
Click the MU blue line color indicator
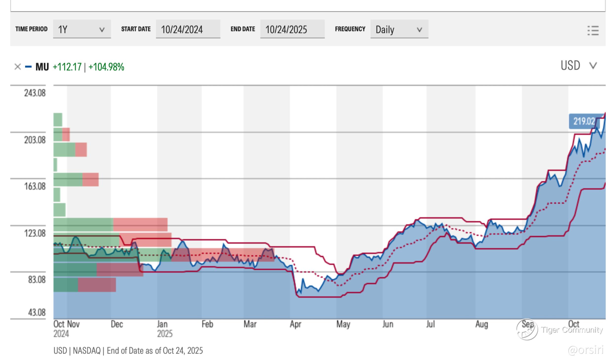28,67
